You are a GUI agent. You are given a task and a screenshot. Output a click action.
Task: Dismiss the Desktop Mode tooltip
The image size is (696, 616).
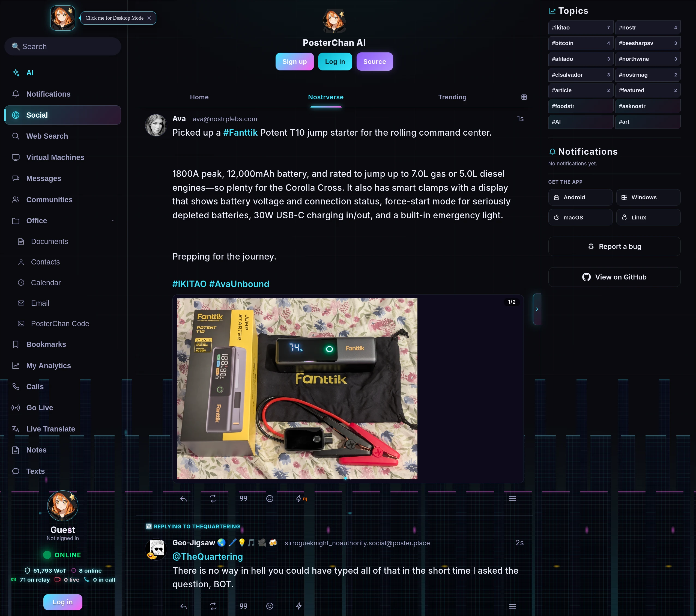pos(149,18)
